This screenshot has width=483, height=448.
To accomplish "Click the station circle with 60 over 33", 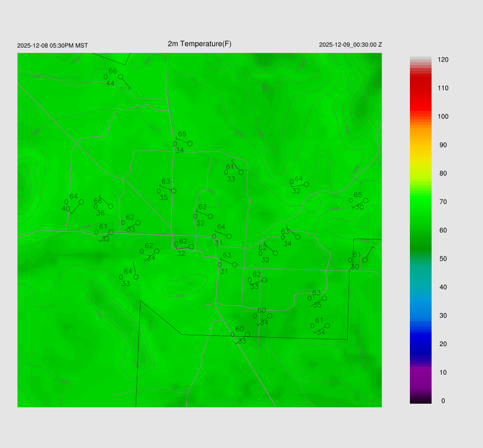I will click(x=247, y=334).
